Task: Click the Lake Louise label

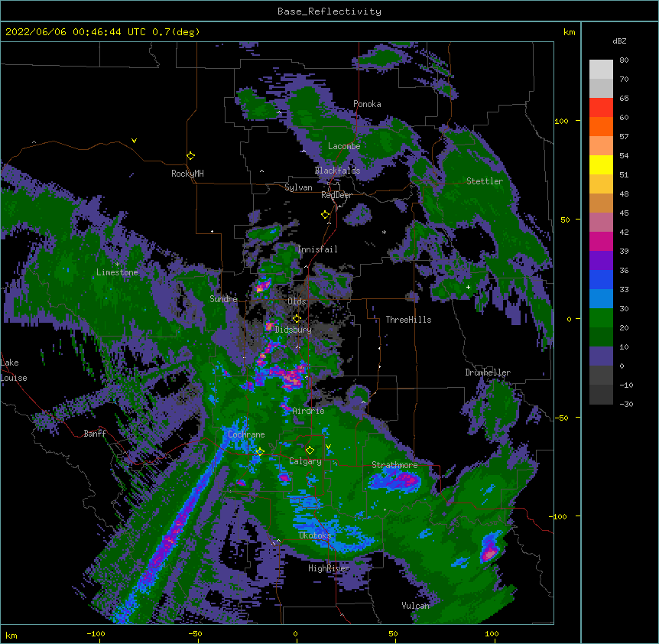Action: (x=14, y=370)
